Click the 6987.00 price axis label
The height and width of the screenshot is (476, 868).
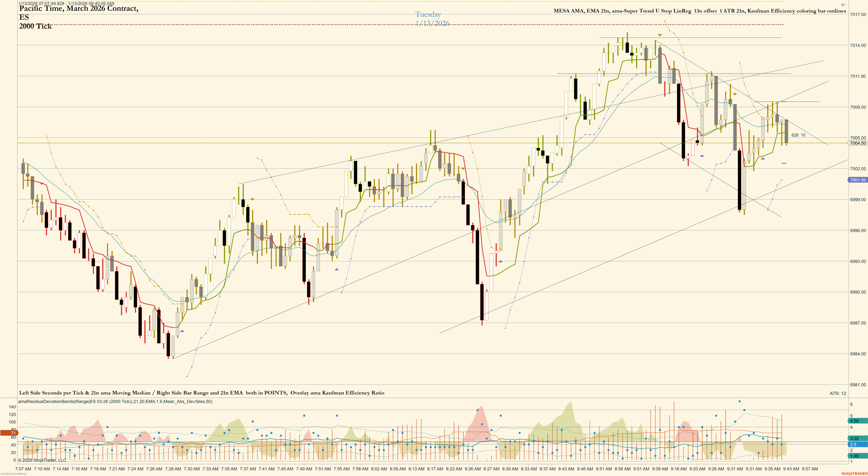858,323
